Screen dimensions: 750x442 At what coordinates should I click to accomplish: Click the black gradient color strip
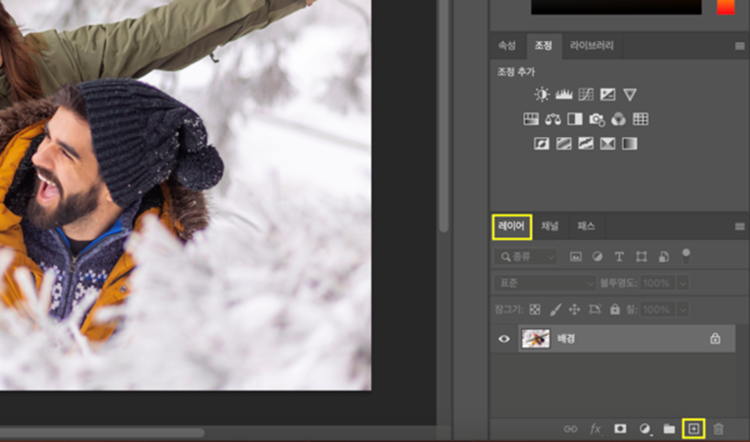point(617,7)
